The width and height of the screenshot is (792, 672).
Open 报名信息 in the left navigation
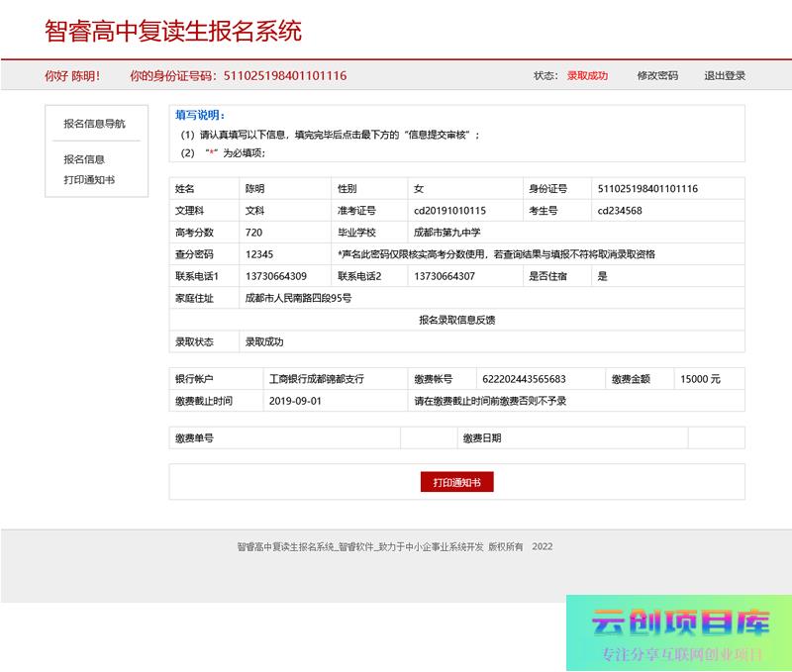coord(84,159)
